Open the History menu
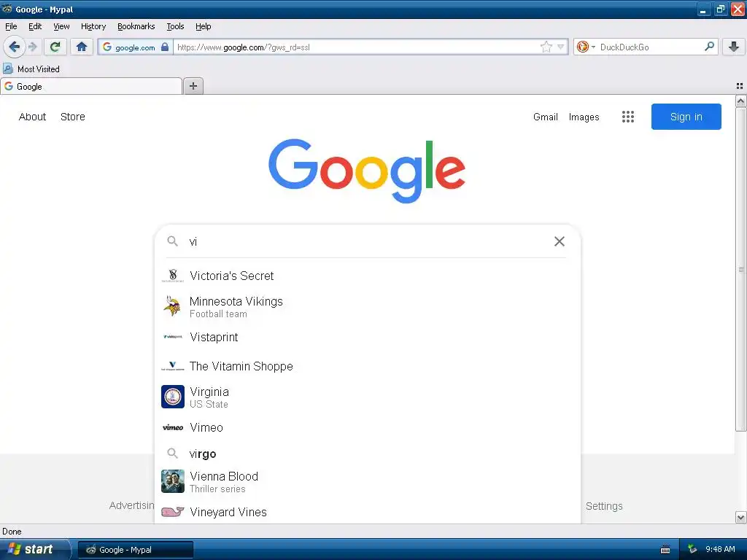The width and height of the screenshot is (747, 560). click(x=93, y=26)
